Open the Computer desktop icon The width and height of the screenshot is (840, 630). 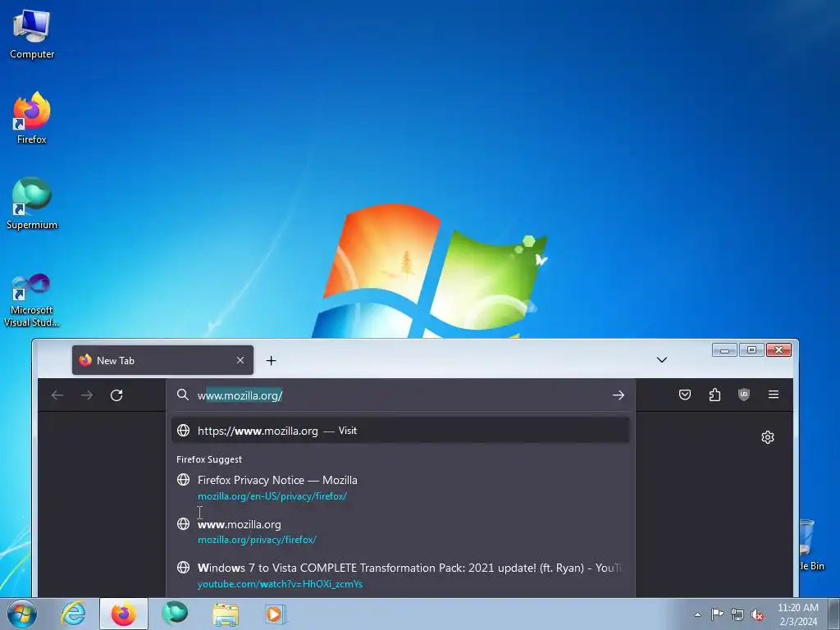coord(32,34)
